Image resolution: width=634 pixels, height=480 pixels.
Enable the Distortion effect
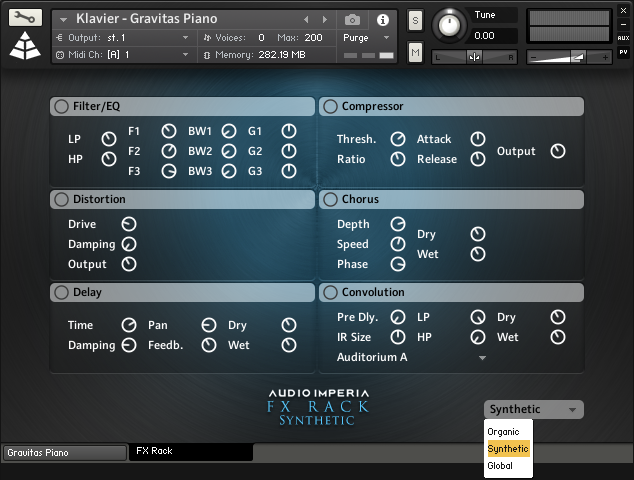pos(61,200)
